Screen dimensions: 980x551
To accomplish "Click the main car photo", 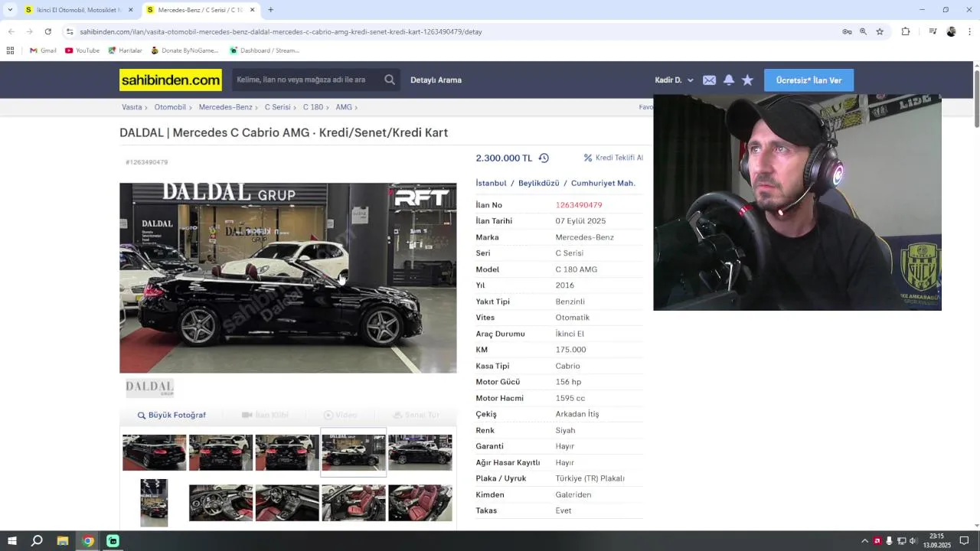I will 288,278.
